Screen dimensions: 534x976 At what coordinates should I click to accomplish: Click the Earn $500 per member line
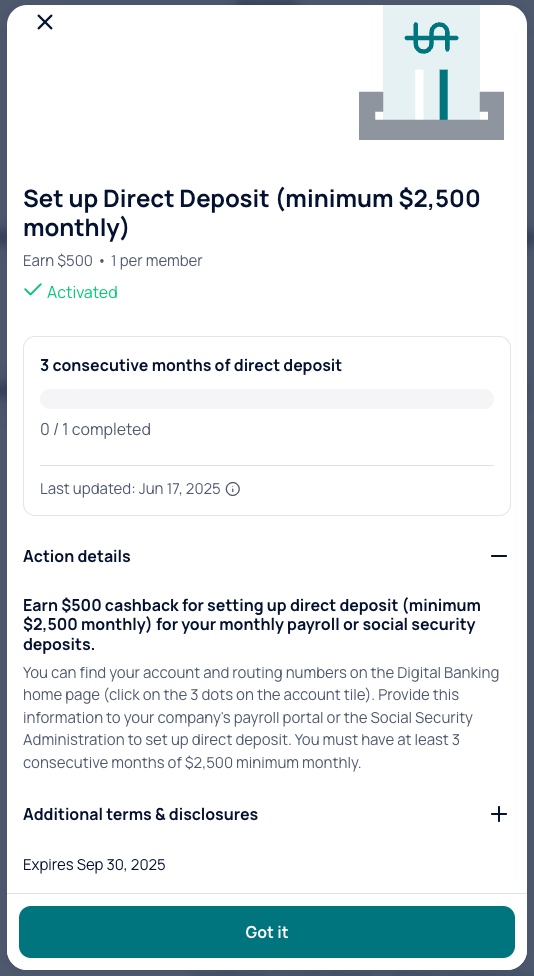[113, 261]
